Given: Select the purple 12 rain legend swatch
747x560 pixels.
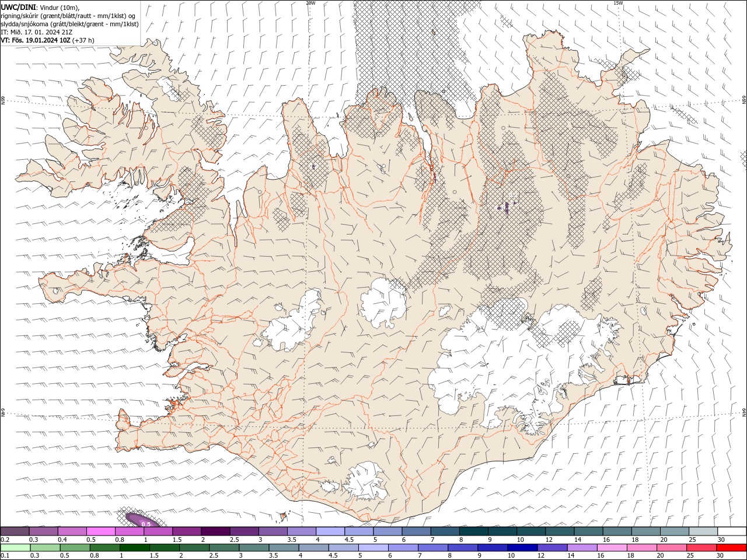Looking at the screenshot, I should click(552, 548).
